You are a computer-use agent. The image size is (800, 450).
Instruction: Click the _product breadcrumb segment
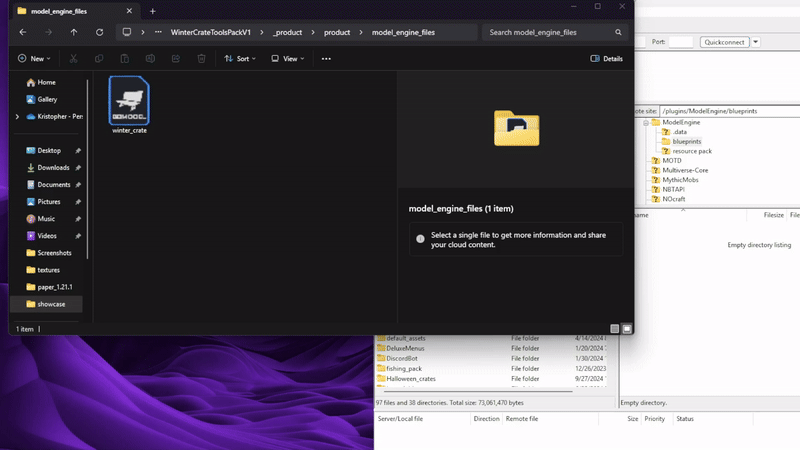(x=289, y=32)
